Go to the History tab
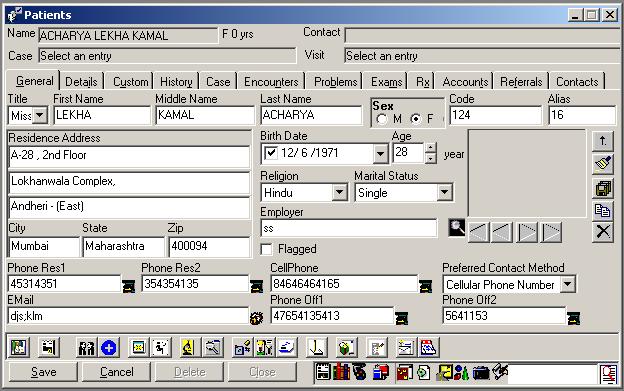Screen dimensions: 624x391 coord(176,82)
